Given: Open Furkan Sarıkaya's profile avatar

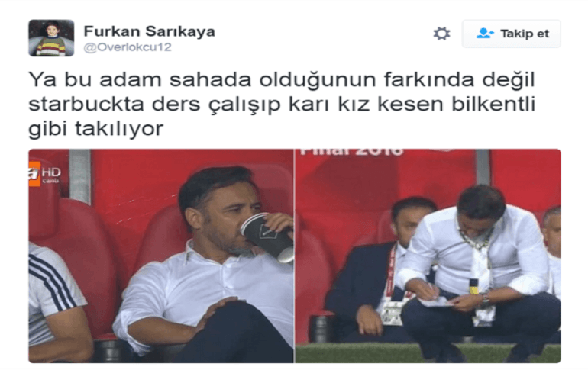Looking at the screenshot, I should tap(51, 38).
